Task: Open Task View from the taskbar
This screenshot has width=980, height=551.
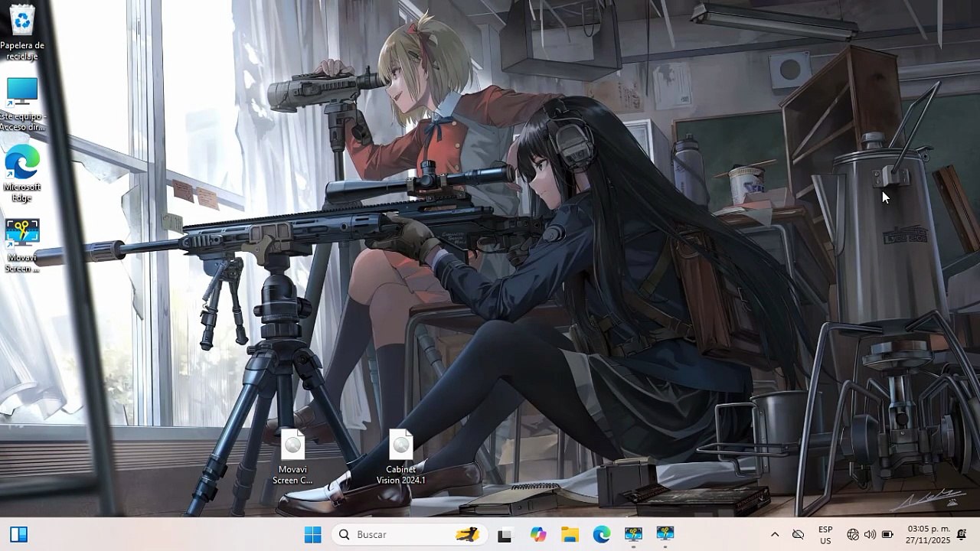Action: pyautogui.click(x=504, y=534)
